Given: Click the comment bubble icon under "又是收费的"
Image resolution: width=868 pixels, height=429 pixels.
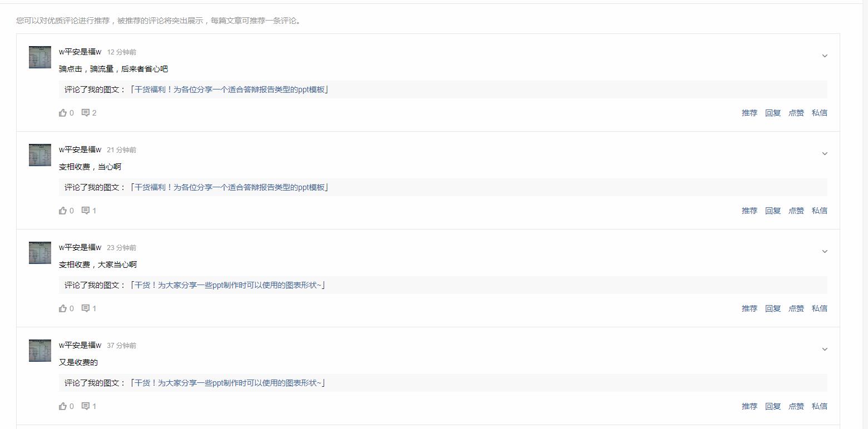Looking at the screenshot, I should pyautogui.click(x=87, y=406).
